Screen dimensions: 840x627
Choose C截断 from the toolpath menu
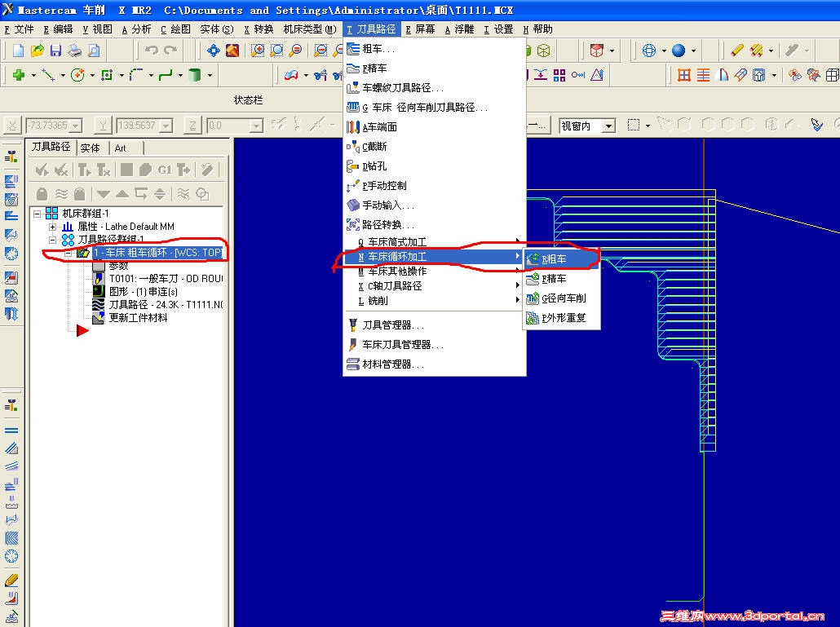click(434, 146)
